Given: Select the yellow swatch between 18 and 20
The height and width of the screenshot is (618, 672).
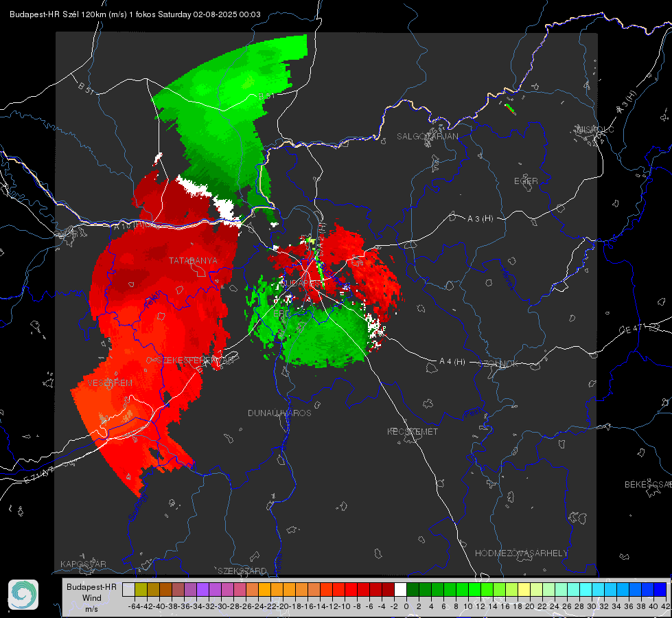Looking at the screenshot, I should [x=524, y=590].
